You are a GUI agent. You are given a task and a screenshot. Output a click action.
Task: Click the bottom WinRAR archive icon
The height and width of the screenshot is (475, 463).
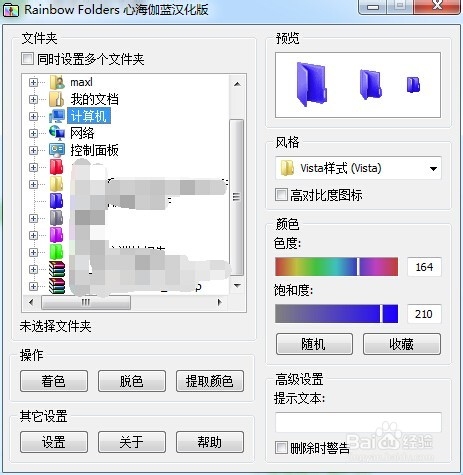pos(57,286)
